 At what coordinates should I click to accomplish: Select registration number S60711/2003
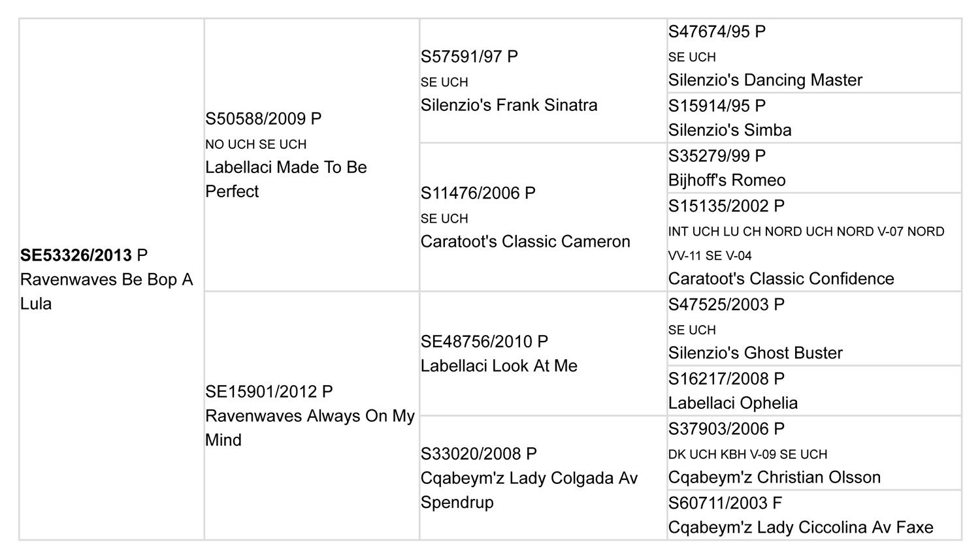click(x=718, y=503)
